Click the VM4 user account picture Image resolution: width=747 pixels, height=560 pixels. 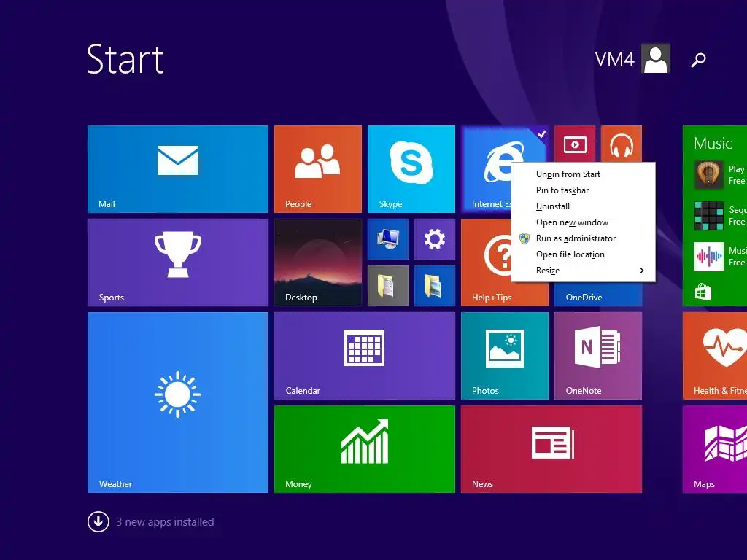656,58
